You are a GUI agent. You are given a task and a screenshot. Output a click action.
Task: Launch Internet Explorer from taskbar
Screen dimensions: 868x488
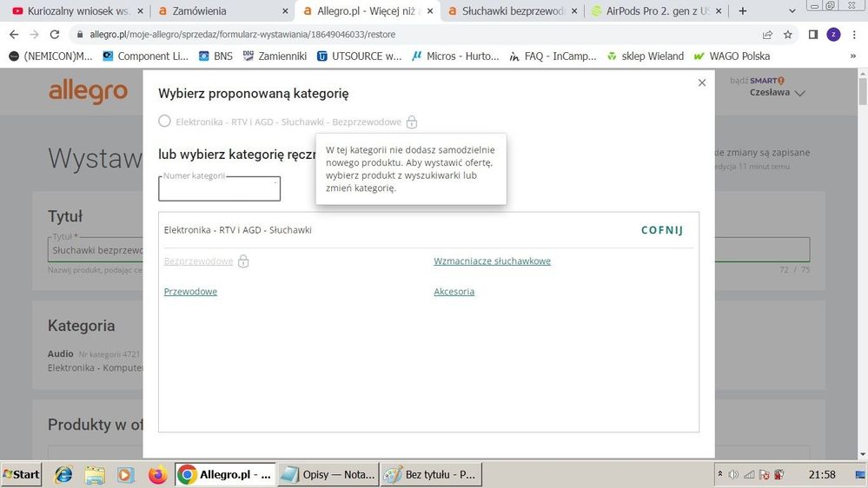pyautogui.click(x=63, y=475)
